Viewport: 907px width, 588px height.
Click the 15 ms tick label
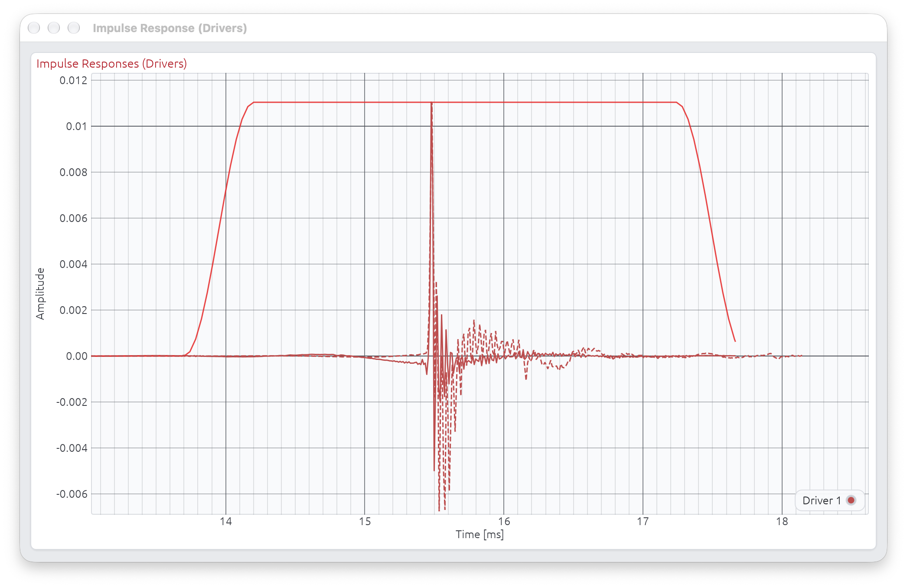pyautogui.click(x=365, y=521)
